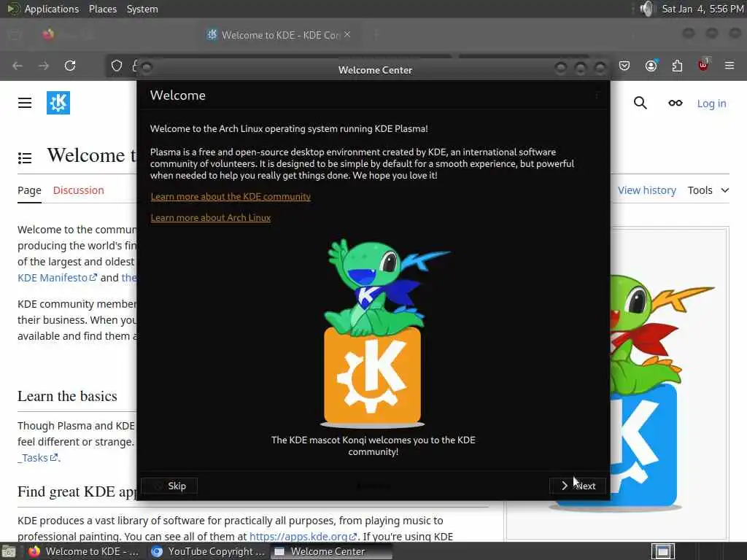Viewport: 747px width, 560px height.
Task: Toggle the wiki table of contents icon
Action: (25, 158)
